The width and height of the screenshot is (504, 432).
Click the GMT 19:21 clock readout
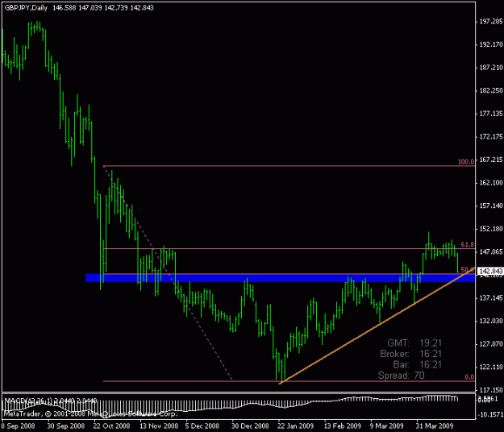click(x=414, y=343)
